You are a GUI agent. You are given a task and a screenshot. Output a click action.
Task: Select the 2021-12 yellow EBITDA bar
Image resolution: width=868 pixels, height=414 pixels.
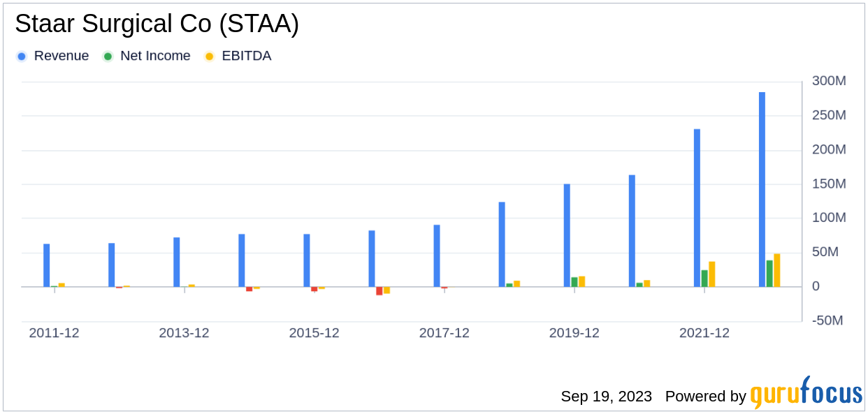[x=712, y=274]
